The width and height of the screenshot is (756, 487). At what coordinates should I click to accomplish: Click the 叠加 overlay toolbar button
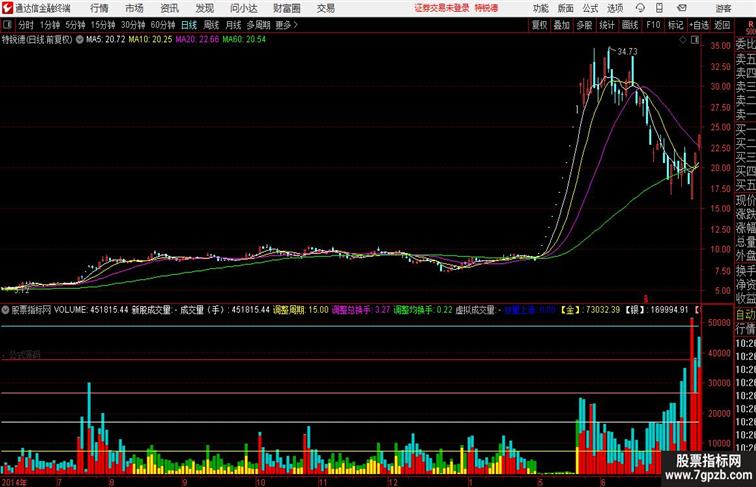coord(562,25)
